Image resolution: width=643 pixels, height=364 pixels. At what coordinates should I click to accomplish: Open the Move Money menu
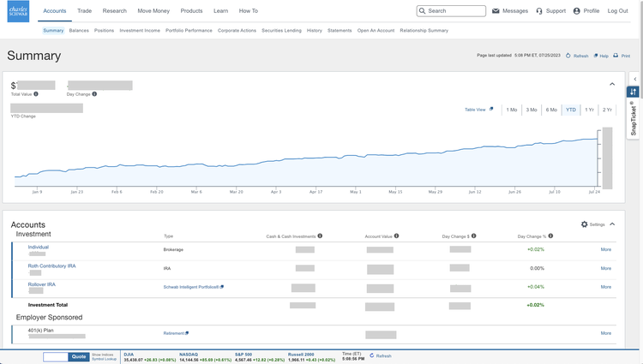[x=153, y=11]
